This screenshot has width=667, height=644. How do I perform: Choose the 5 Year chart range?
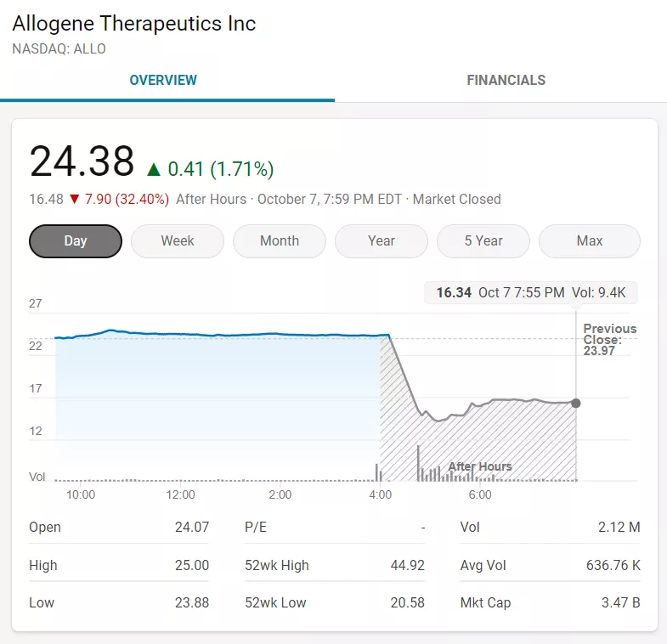483,240
